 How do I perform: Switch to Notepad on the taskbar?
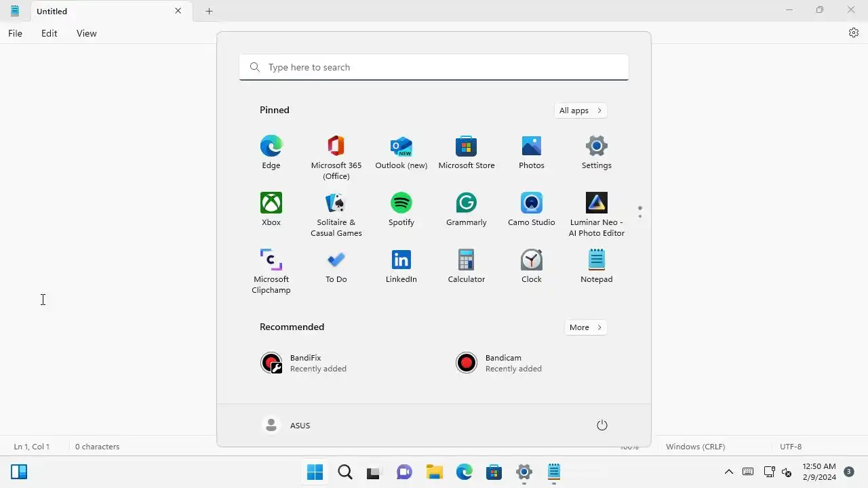tap(553, 472)
